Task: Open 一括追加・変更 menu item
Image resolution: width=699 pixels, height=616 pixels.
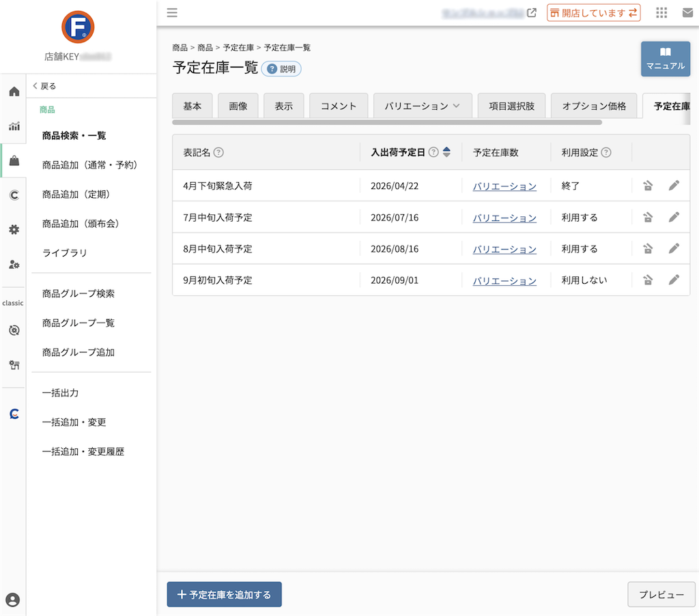Action: tap(74, 422)
